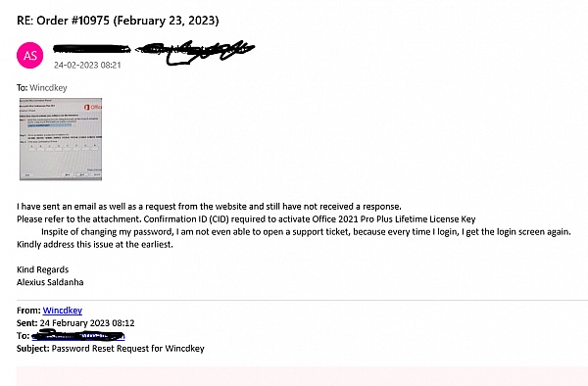
Task: Click the bold From: label in quoted header
Action: [28, 311]
